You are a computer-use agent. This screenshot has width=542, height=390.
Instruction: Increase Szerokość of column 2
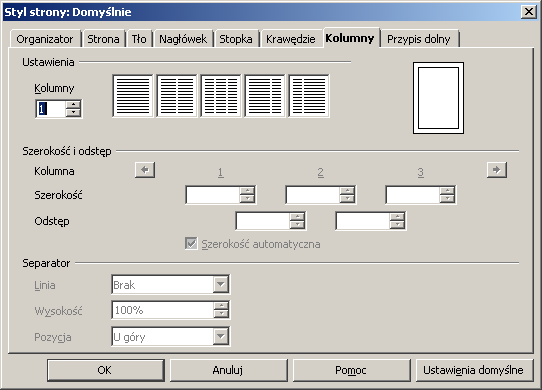pos(347,191)
